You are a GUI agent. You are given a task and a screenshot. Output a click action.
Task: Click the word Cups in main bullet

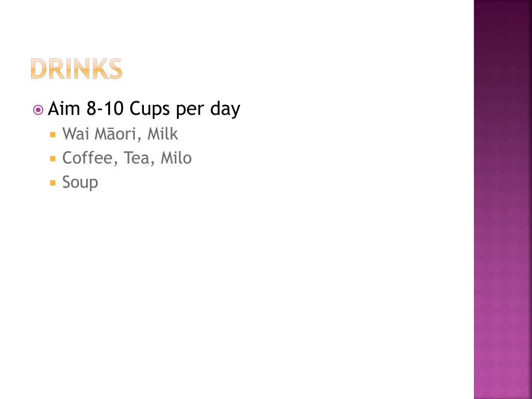(x=150, y=109)
